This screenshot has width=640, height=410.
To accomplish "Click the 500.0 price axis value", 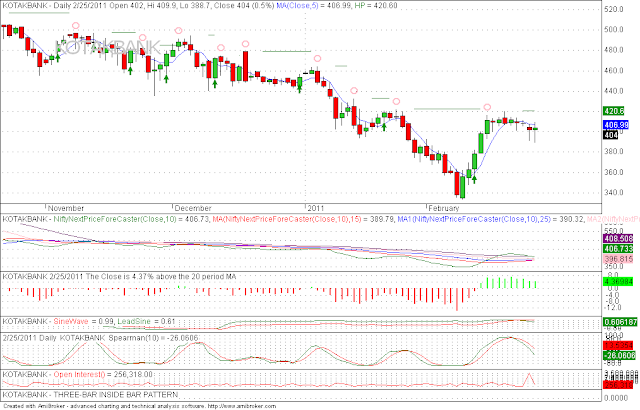I will pos(614,29).
